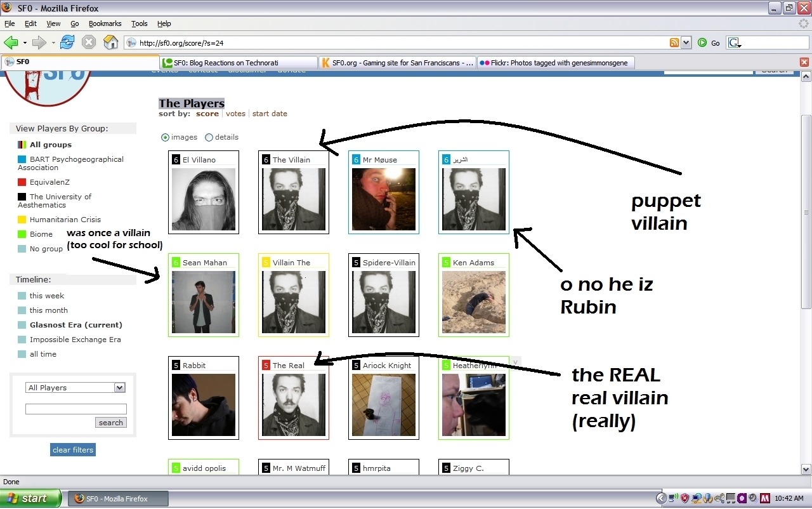The image size is (812, 509).
Task: Select the images radio button
Action: 166,137
